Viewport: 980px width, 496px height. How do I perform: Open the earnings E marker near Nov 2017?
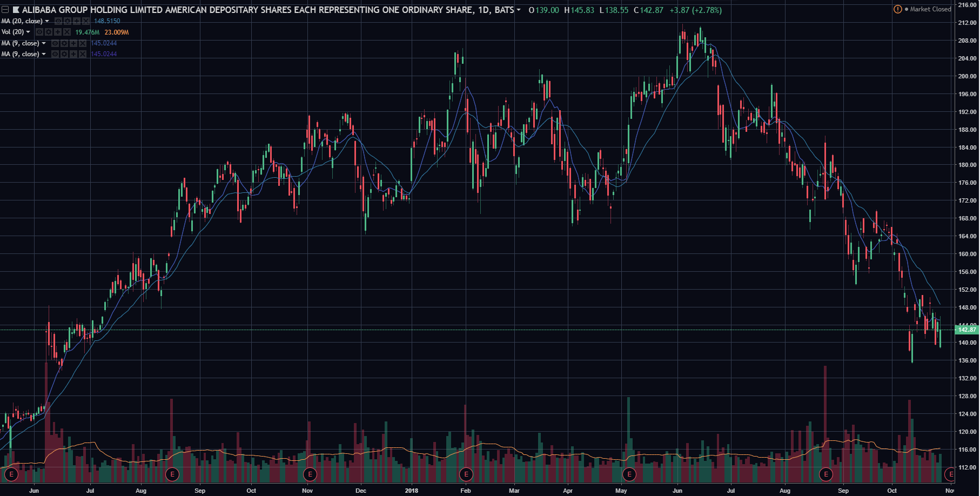(x=310, y=474)
